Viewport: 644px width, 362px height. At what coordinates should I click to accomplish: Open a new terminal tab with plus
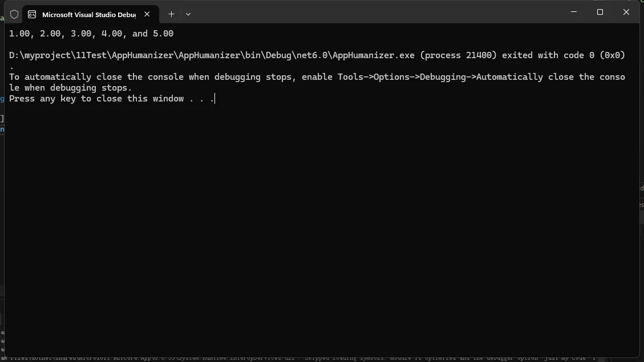(171, 14)
